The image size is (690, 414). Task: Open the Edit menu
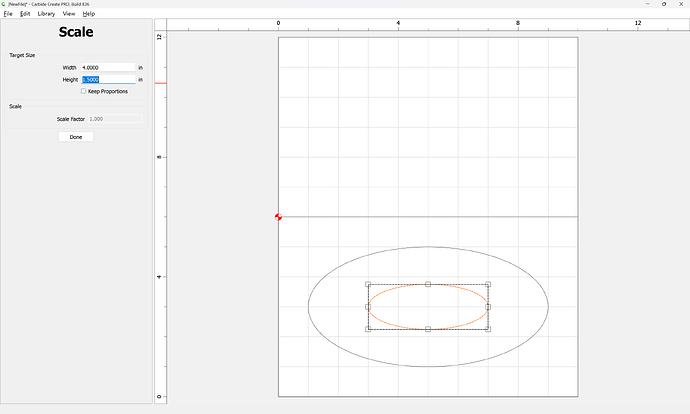pyautogui.click(x=25, y=14)
